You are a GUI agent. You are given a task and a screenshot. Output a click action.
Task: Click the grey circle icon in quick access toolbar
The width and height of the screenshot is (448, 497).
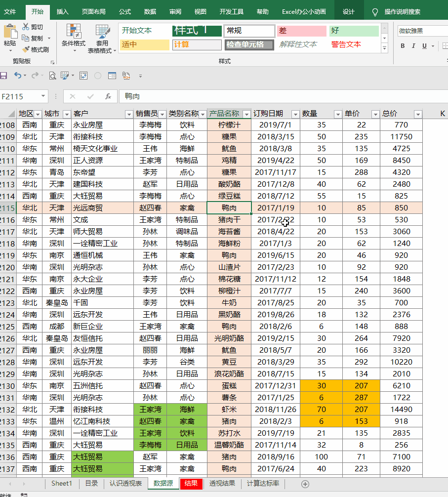tap(98, 76)
